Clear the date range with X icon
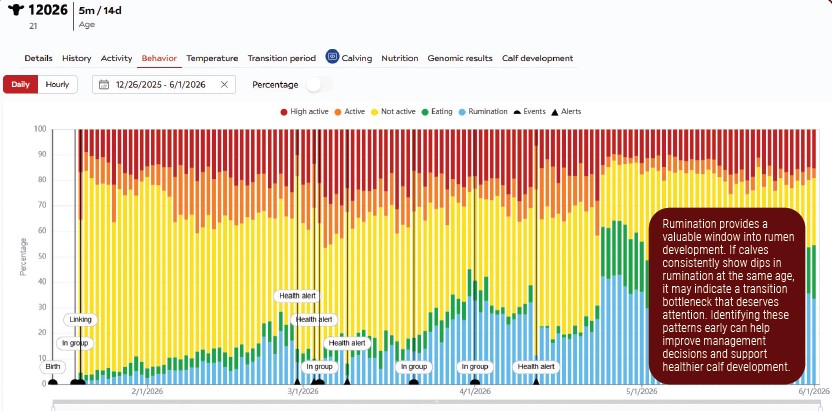Viewport: 832px width, 411px height. coord(224,84)
